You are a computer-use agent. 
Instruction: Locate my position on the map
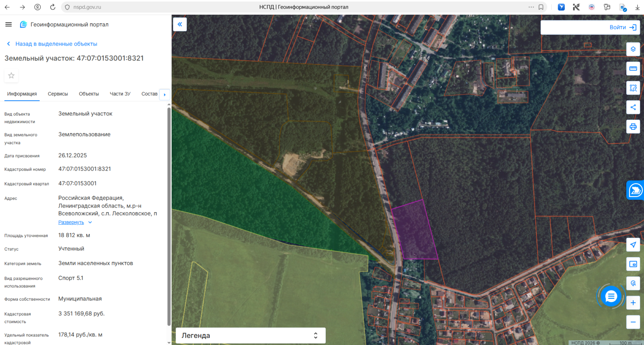point(633,245)
